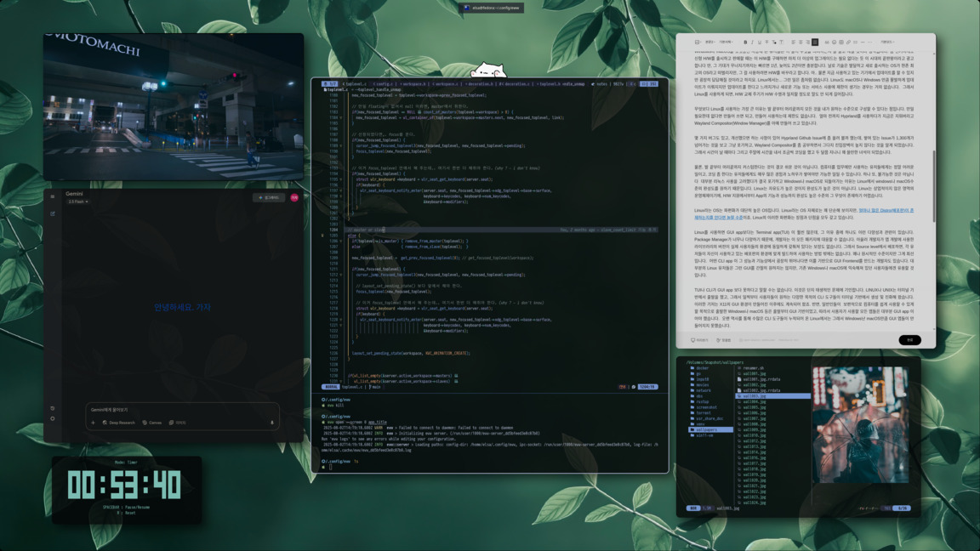The height and width of the screenshot is (551, 980).
Task: Enable Canvas in the Gemini prompt
Action: tap(152, 423)
